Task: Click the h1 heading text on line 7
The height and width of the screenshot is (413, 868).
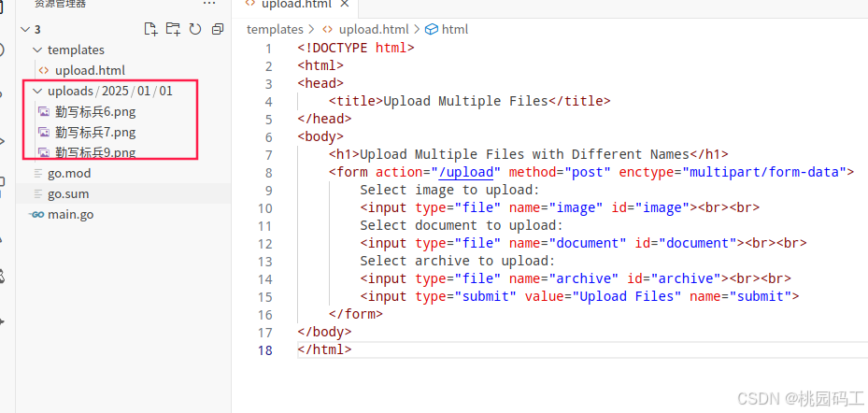Action: tap(524, 154)
